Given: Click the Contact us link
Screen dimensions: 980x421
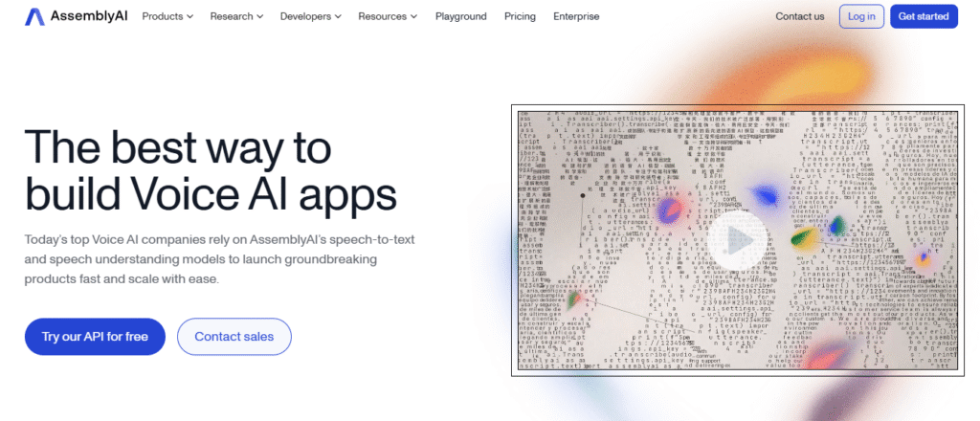Looking at the screenshot, I should click(x=799, y=17).
